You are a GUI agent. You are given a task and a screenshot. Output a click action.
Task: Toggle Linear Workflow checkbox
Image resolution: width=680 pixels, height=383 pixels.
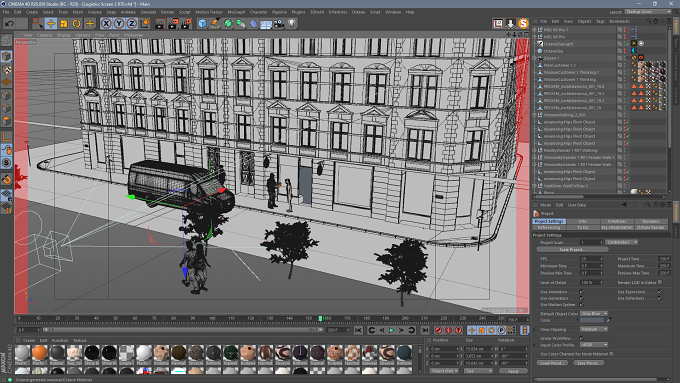pyautogui.click(x=582, y=338)
